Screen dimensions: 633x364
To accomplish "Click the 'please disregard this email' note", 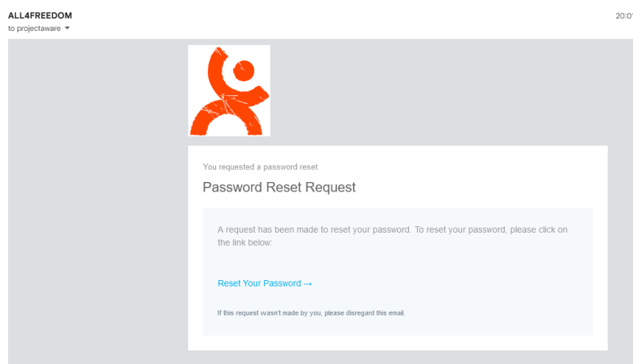I will 365,313.
